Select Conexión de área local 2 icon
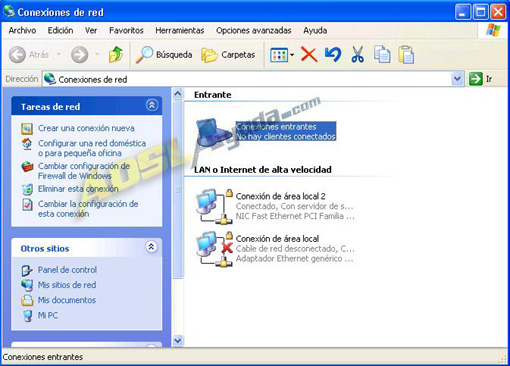The image size is (510, 366). click(x=214, y=207)
